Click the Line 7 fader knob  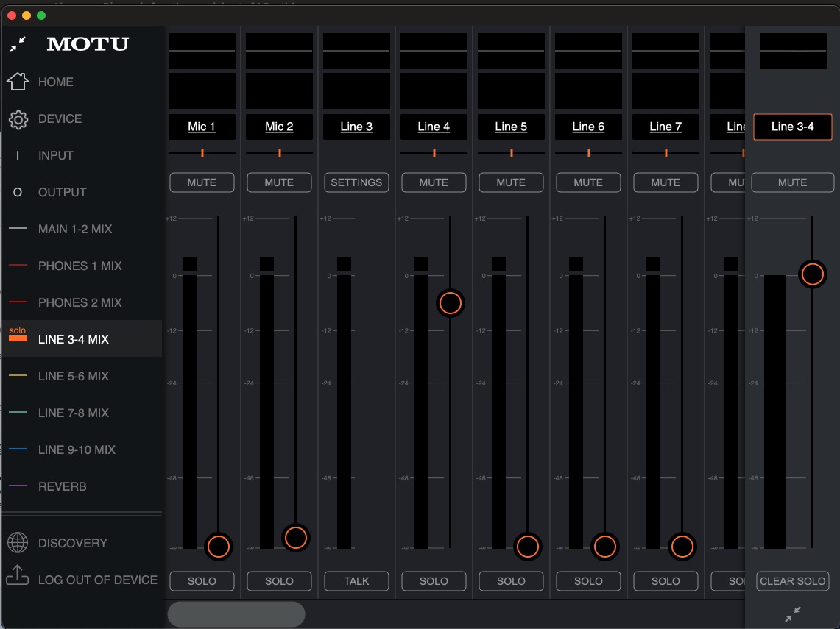coord(682,547)
